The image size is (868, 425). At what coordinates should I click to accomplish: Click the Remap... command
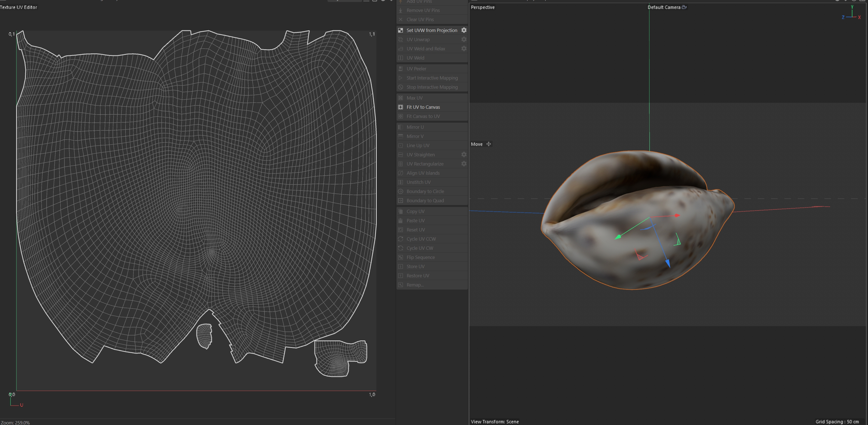point(415,285)
